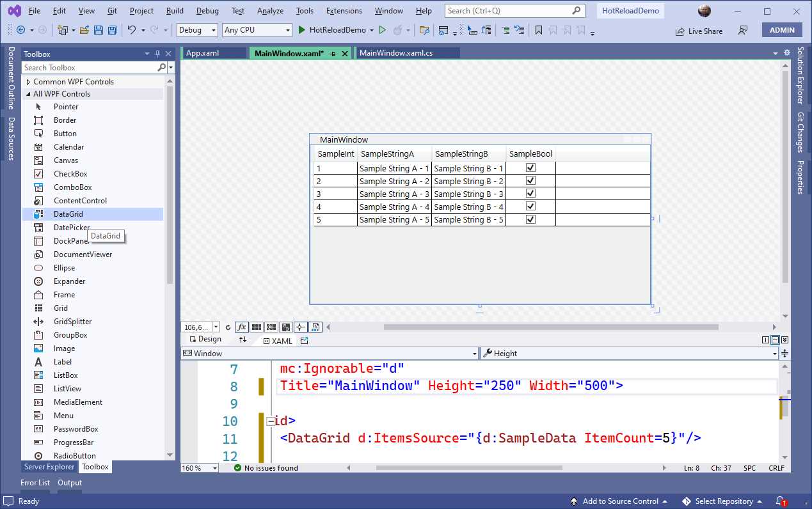
Task: Toggle the snap grid icon in the designer toolbar
Action: (x=257, y=327)
